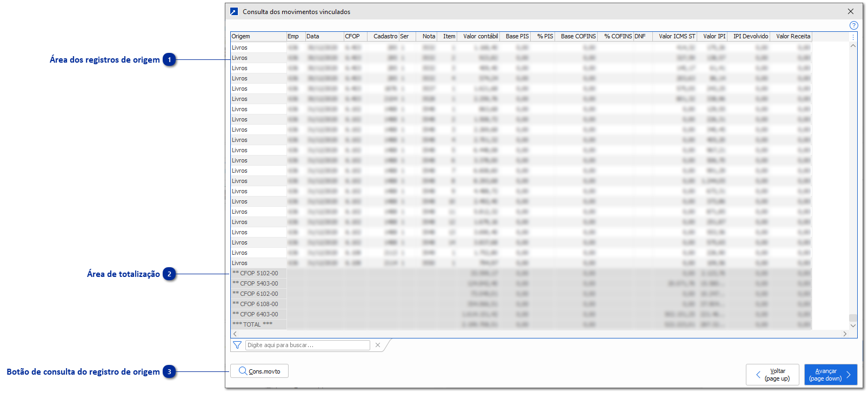Click the funnel filter icon

coord(237,345)
